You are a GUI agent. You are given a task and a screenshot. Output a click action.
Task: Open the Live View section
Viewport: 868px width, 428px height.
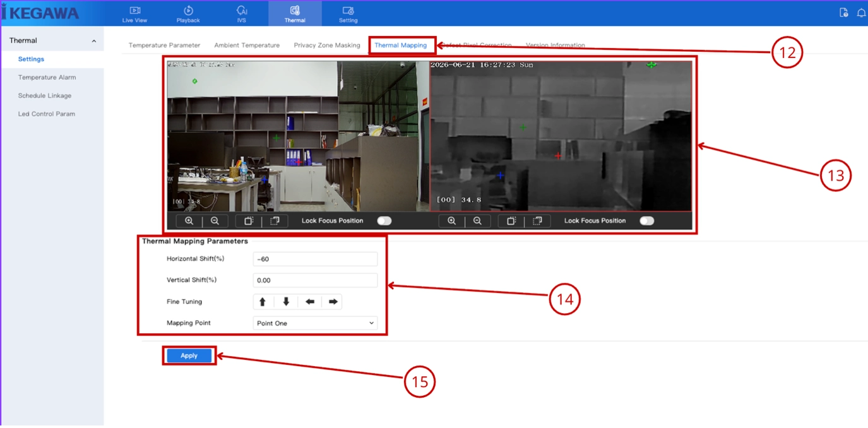(134, 14)
